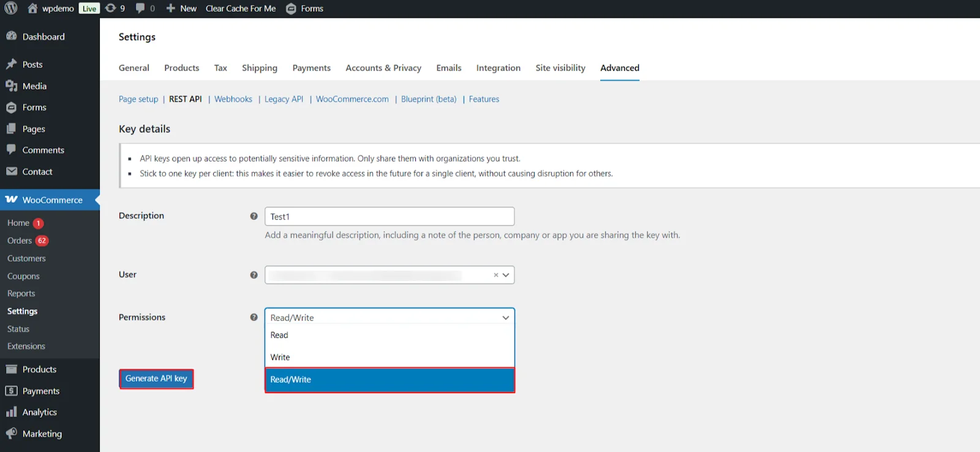The image size is (980, 452).
Task: Open the Site visibility tab
Action: point(560,68)
